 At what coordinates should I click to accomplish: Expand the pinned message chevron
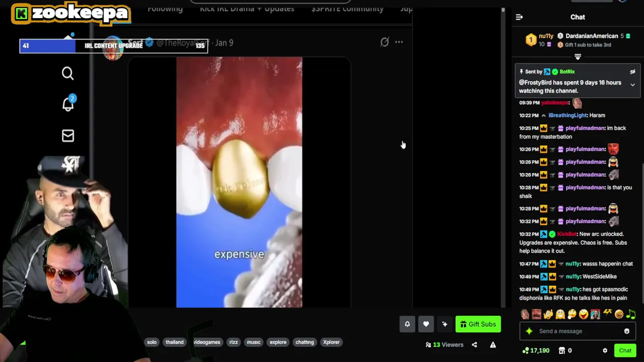point(632,85)
